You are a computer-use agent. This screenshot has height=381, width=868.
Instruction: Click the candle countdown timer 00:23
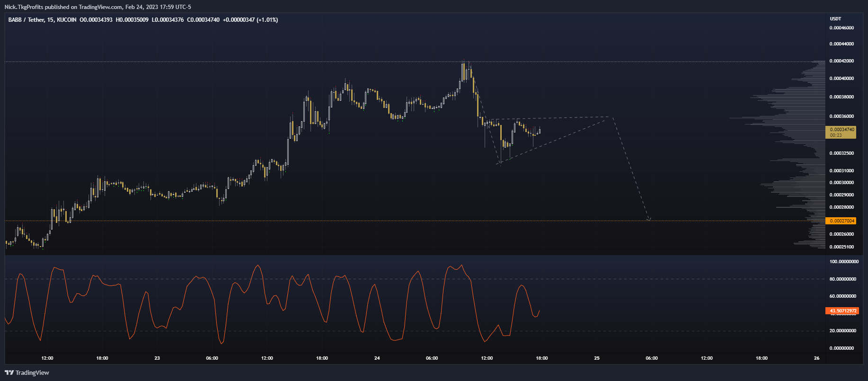coord(836,135)
